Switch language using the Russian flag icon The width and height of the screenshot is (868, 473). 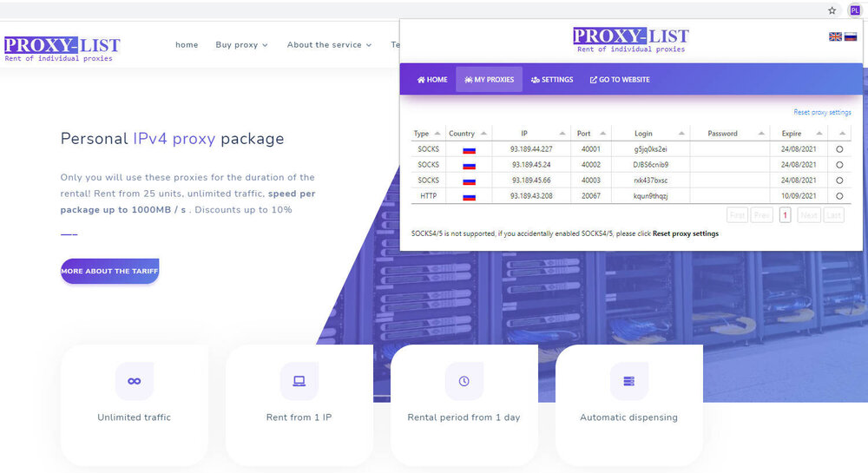tap(851, 36)
